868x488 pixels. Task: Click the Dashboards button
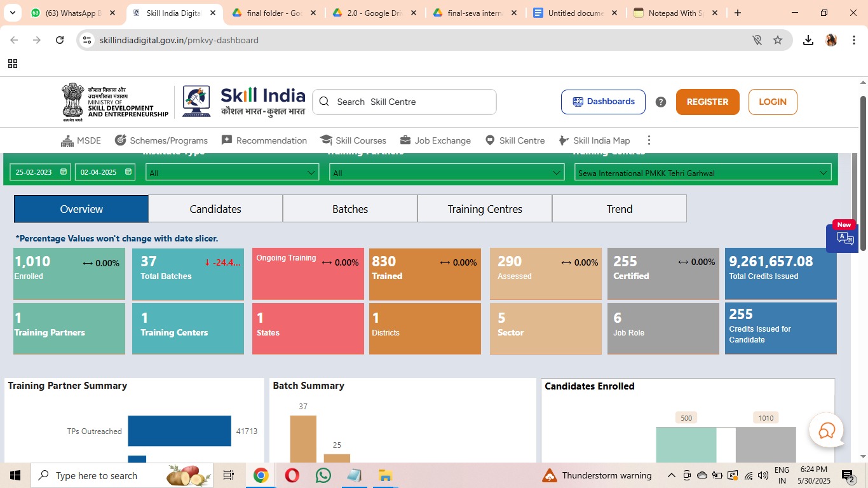tap(603, 102)
